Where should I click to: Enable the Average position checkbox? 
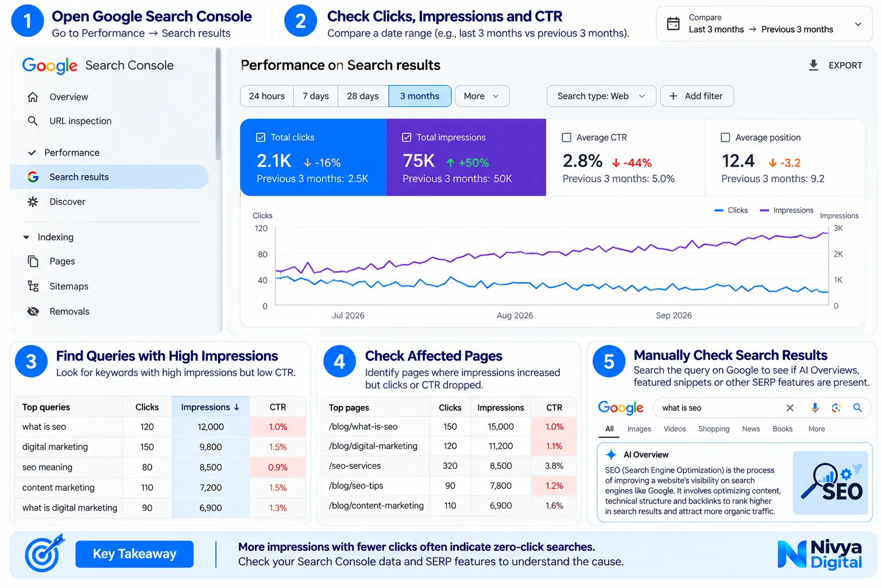(x=725, y=137)
